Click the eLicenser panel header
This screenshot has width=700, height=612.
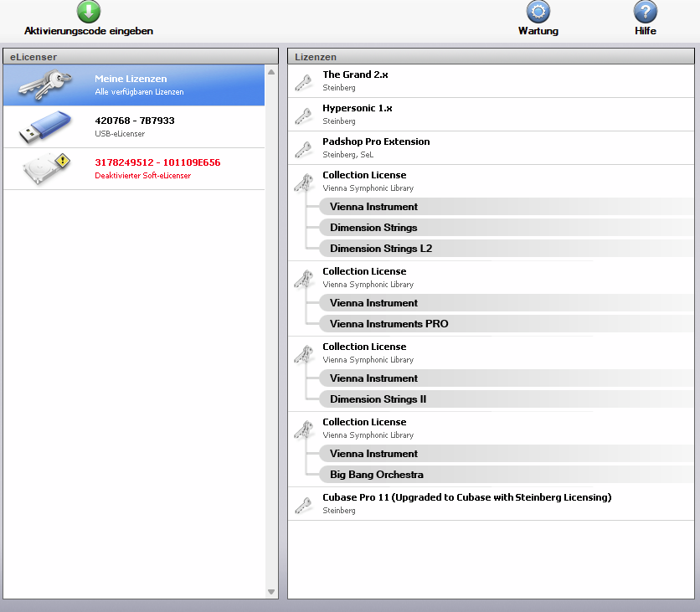[141, 57]
